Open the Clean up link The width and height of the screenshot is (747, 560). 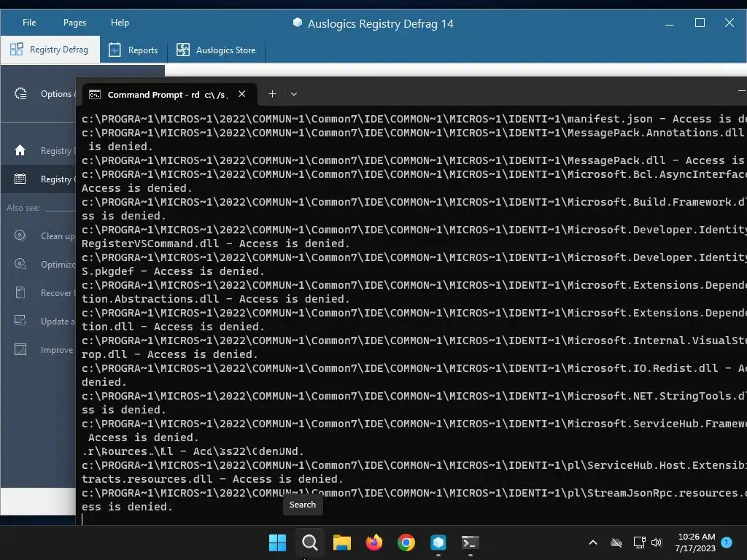58,236
